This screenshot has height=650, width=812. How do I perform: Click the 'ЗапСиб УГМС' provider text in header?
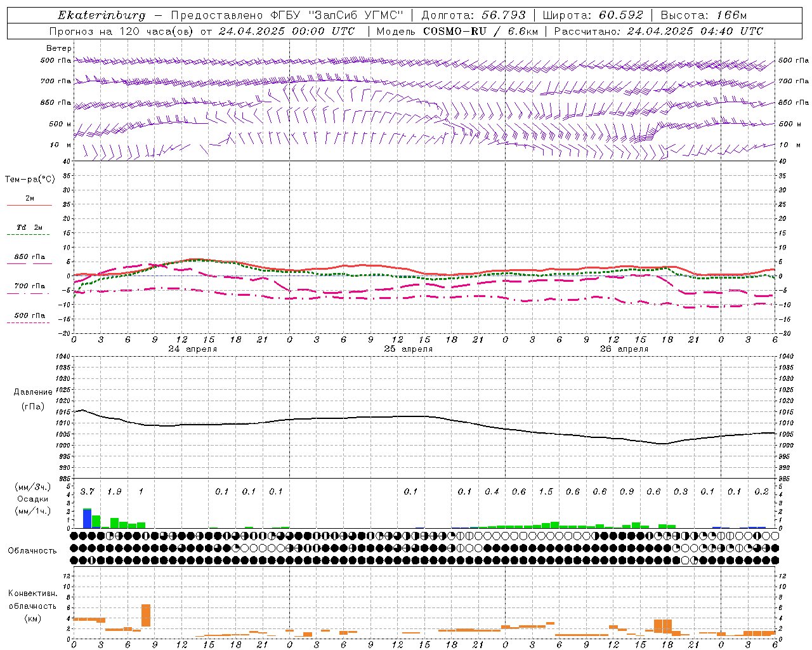(355, 15)
